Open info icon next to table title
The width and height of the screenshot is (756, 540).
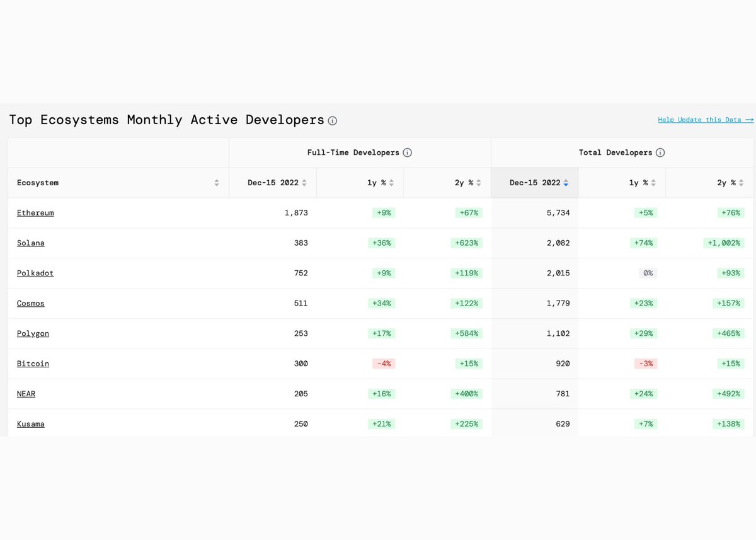pos(333,120)
